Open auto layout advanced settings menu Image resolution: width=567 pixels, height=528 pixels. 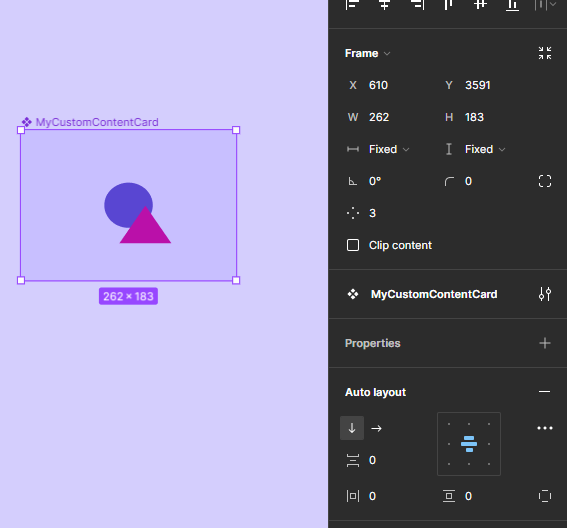pos(545,428)
